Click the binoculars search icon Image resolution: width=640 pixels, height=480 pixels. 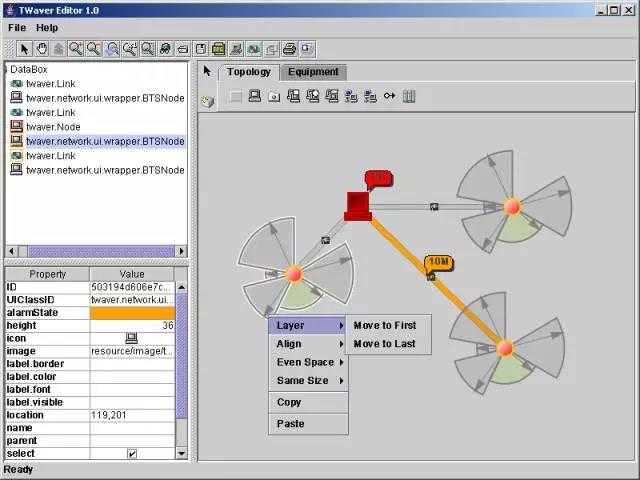pos(165,49)
